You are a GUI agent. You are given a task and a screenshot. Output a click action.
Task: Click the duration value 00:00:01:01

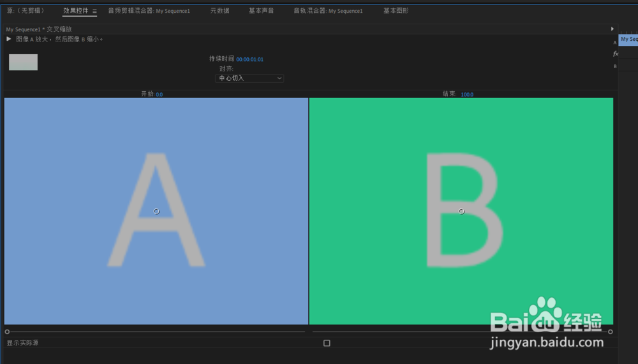(x=250, y=59)
